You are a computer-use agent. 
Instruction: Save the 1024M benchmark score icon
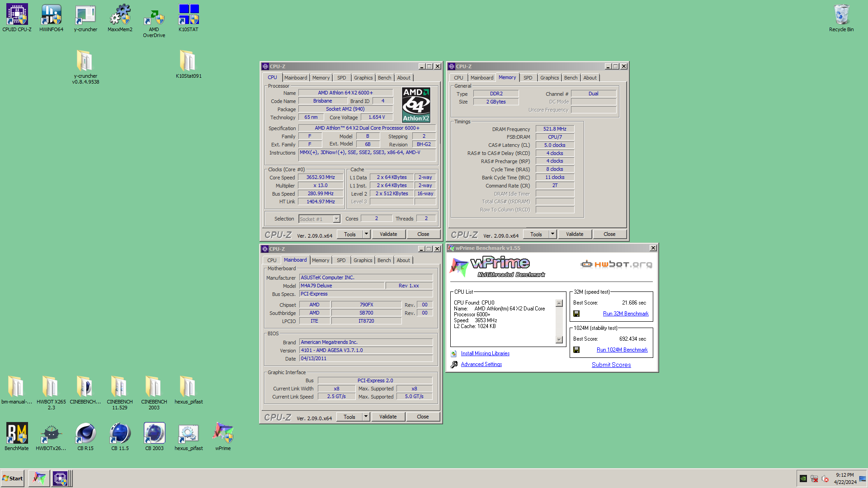point(576,350)
